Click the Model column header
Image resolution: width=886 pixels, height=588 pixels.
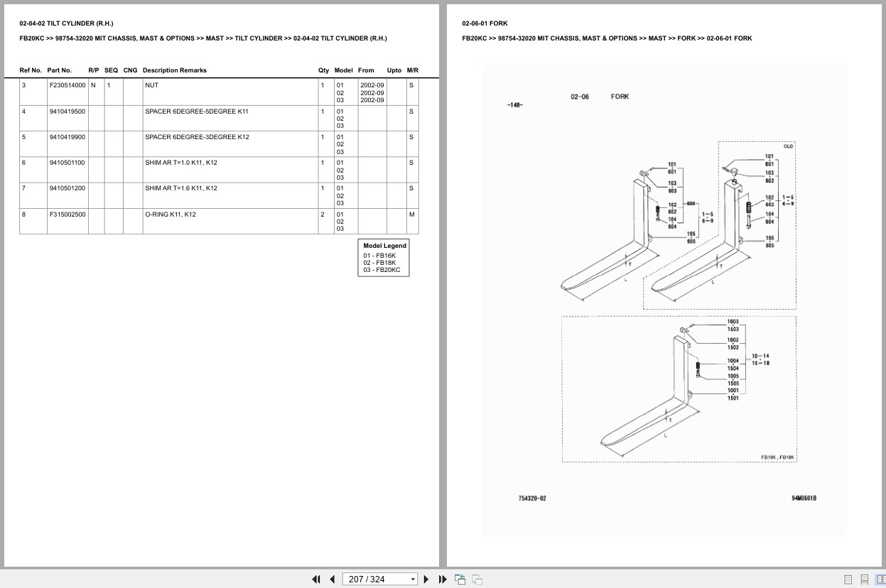click(344, 70)
